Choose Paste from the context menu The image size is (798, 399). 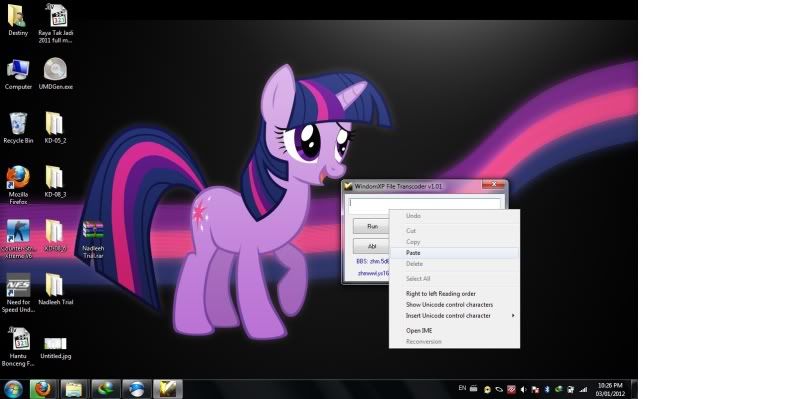pyautogui.click(x=454, y=253)
